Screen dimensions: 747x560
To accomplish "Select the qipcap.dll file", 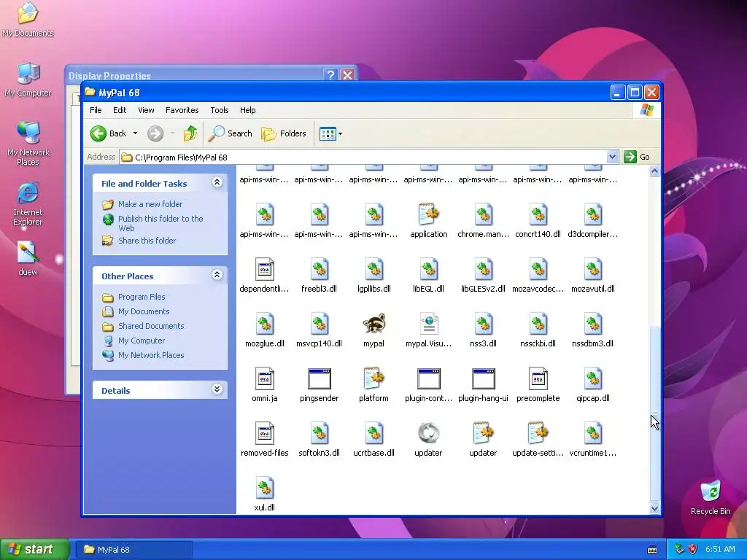I will point(592,379).
